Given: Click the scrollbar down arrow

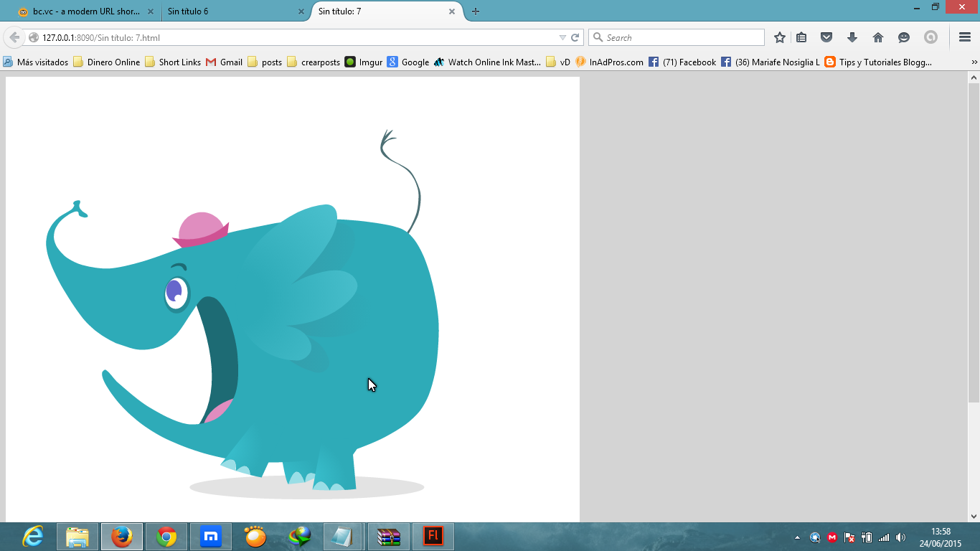Looking at the screenshot, I should click(974, 516).
